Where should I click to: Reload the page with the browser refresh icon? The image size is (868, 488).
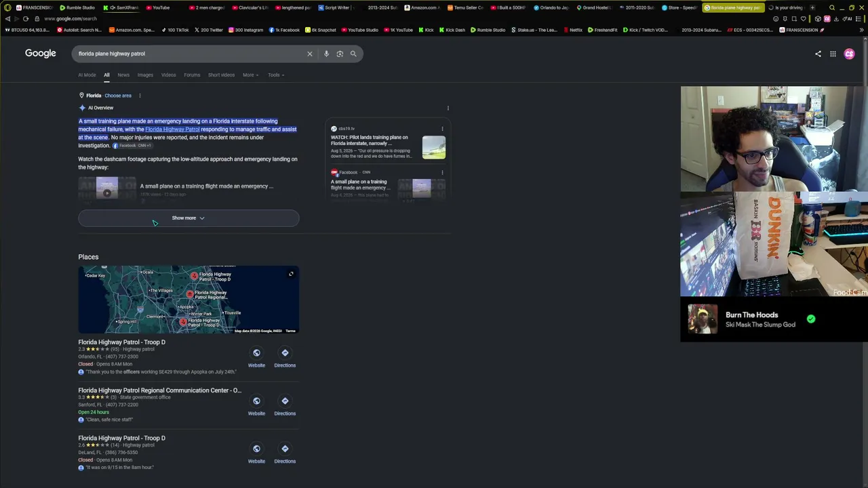coord(26,19)
